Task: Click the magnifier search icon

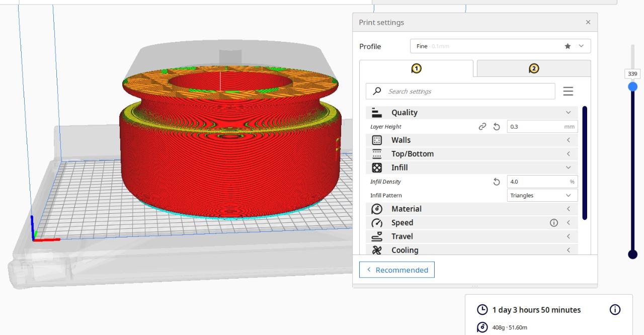Action: (377, 91)
